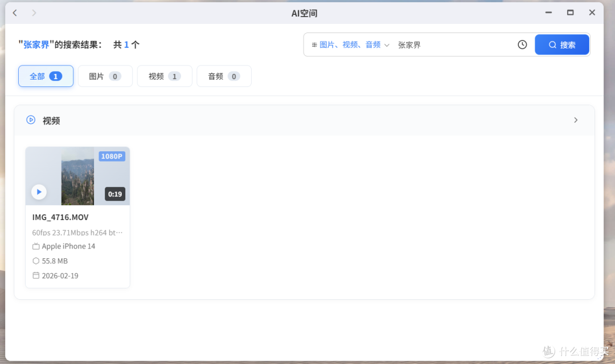Click the 60fps 23.71Mbps h264 info text
The height and width of the screenshot is (364, 615).
click(x=77, y=233)
